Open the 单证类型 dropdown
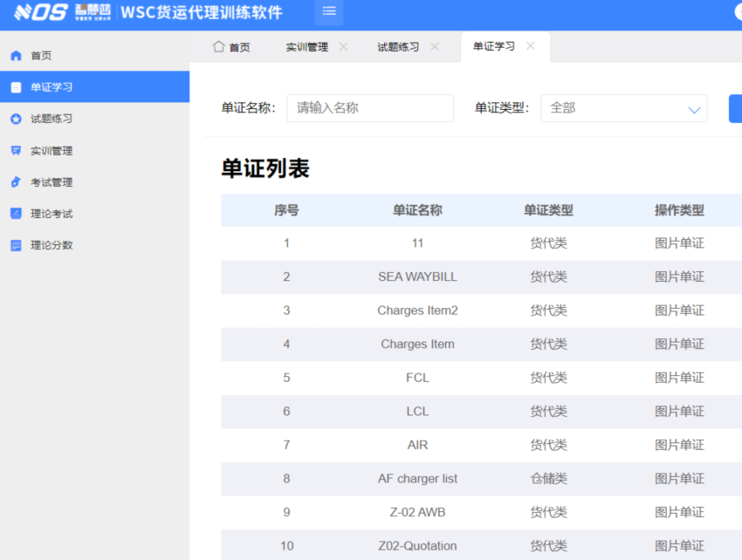Screen dimensions: 742x560 [623, 108]
